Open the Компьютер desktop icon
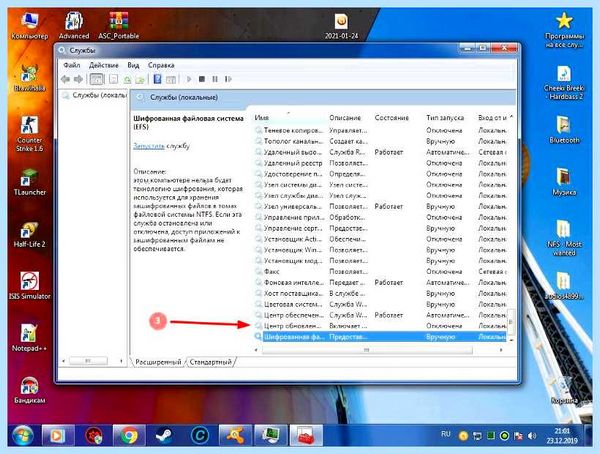The height and width of the screenshot is (454, 600). pos(30,26)
